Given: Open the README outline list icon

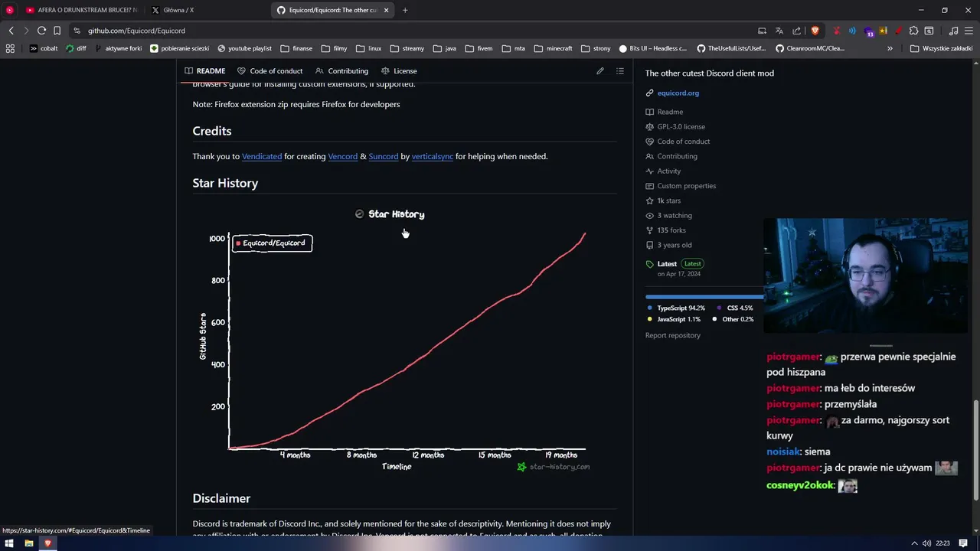Looking at the screenshot, I should (x=620, y=70).
